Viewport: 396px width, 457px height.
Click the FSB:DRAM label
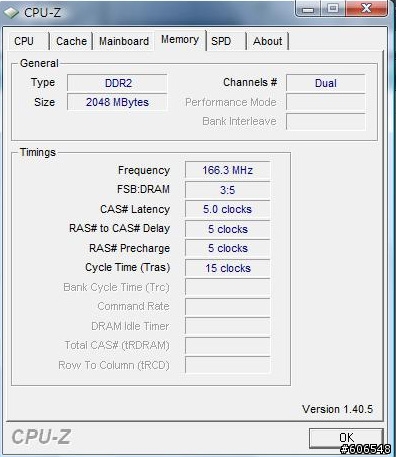click(x=143, y=189)
